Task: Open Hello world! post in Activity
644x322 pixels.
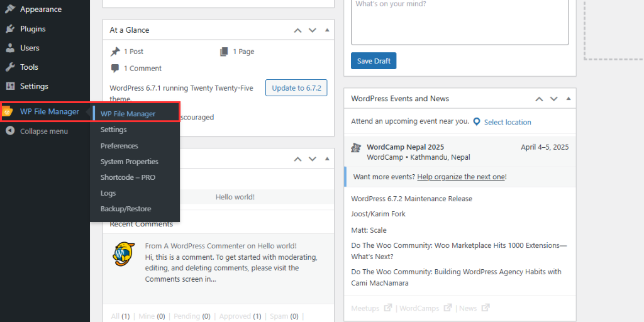Action: click(x=235, y=197)
